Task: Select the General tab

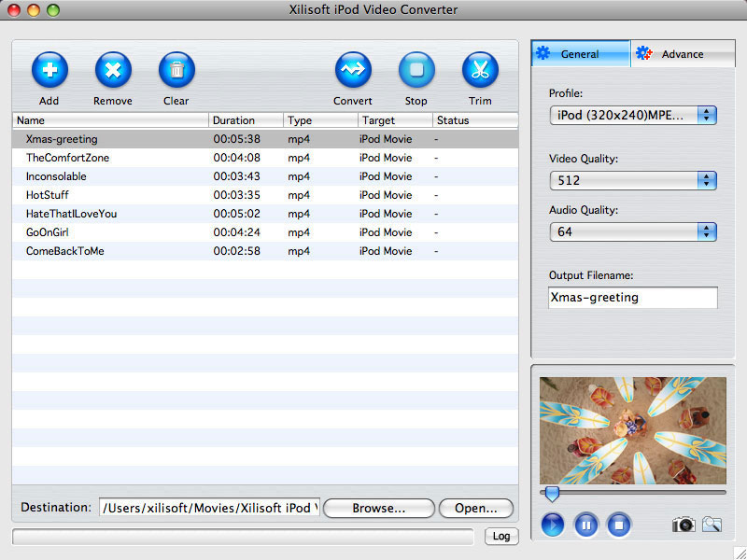Action: click(x=580, y=53)
